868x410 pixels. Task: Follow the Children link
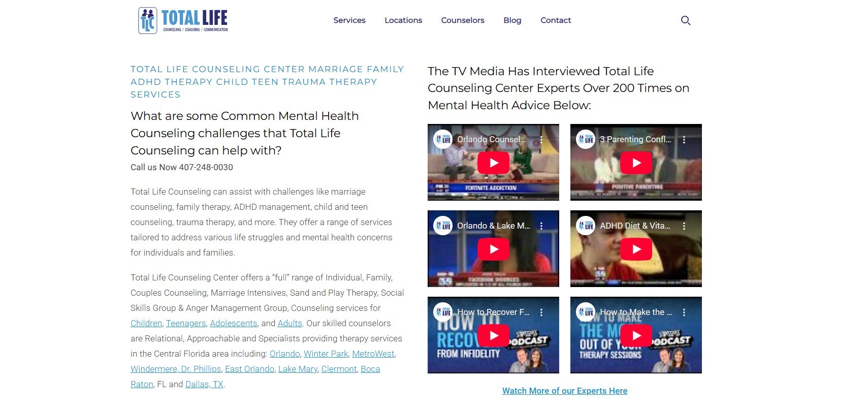(x=146, y=323)
